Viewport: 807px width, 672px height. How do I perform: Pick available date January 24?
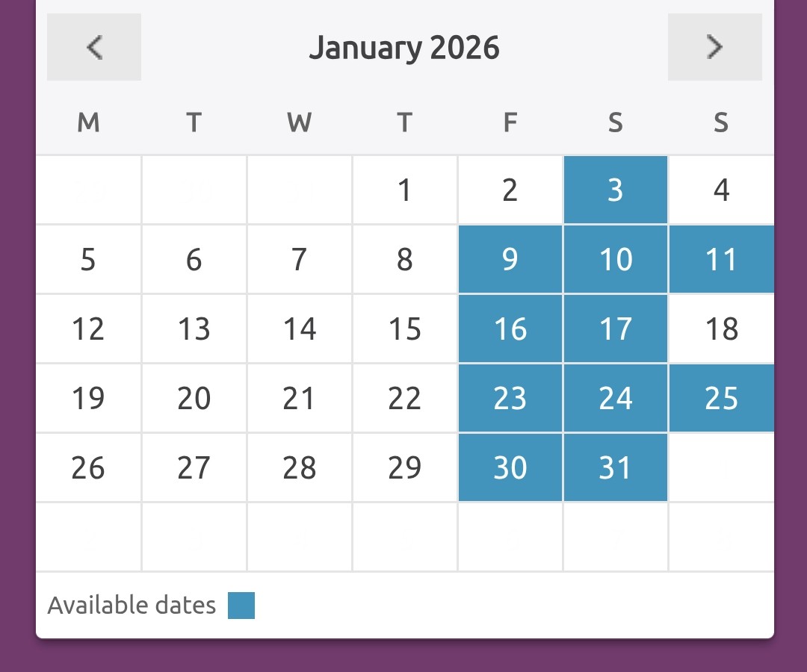tap(615, 399)
